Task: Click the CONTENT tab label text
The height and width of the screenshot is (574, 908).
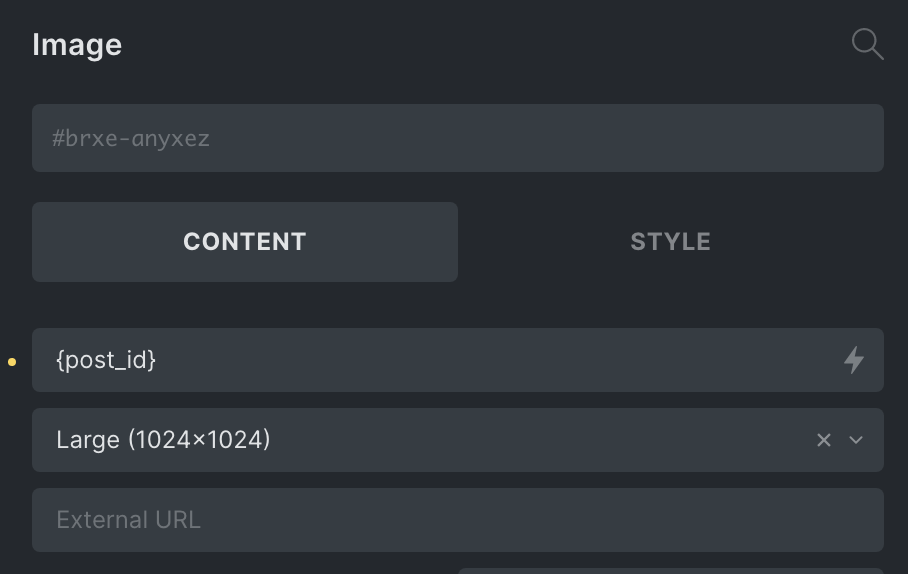Action: pos(245,242)
